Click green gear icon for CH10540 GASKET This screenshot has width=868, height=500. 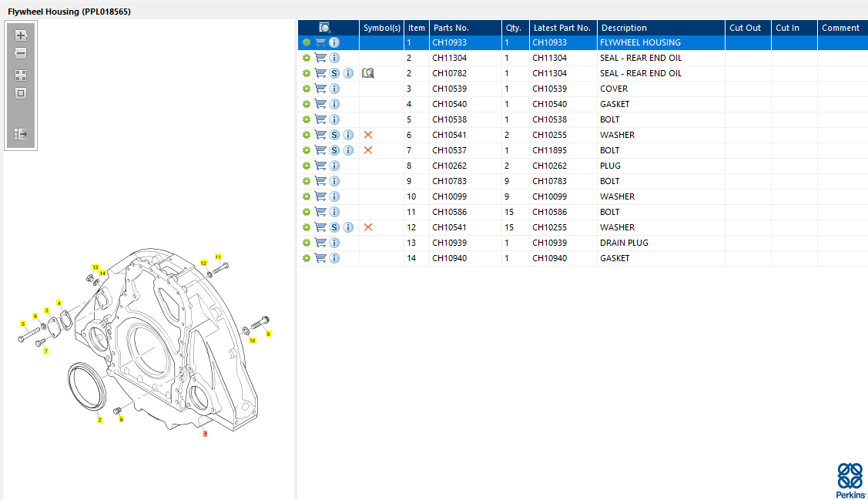tap(307, 104)
